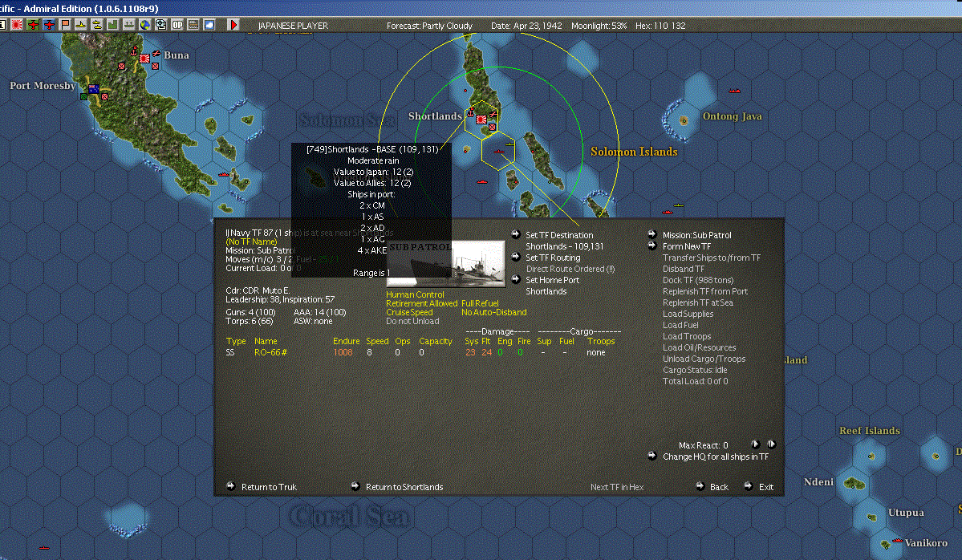Image resolution: width=962 pixels, height=560 pixels.
Task: Click Disband TF option
Action: tap(684, 269)
